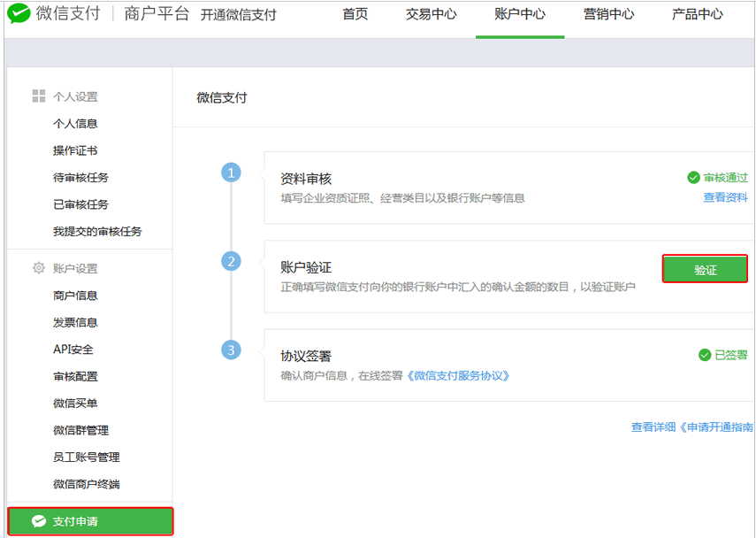Click the 开通微信支付 header link

(x=238, y=15)
